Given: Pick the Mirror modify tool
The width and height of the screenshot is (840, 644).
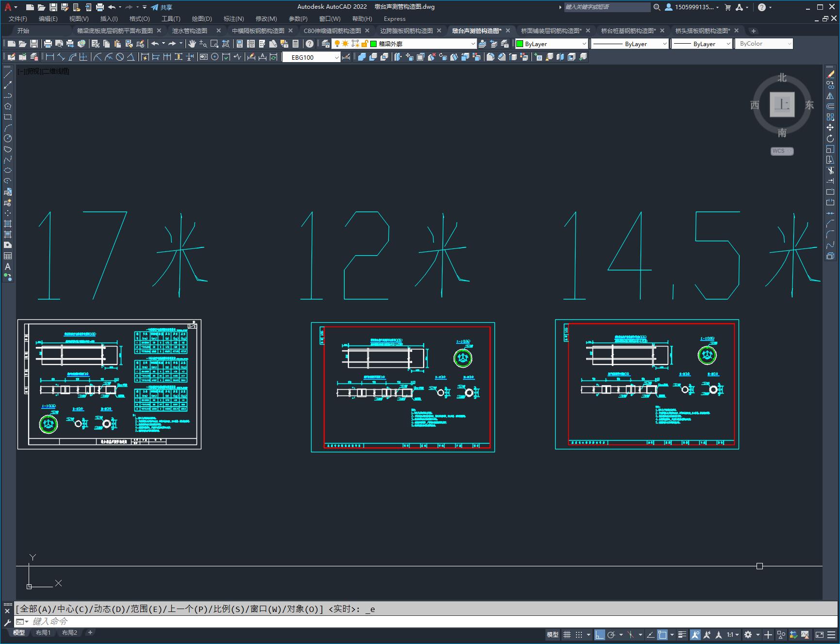Looking at the screenshot, I should 830,96.
